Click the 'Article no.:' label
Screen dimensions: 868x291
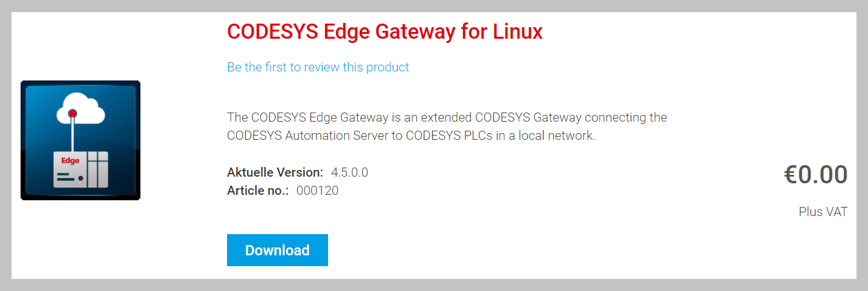coord(258,191)
